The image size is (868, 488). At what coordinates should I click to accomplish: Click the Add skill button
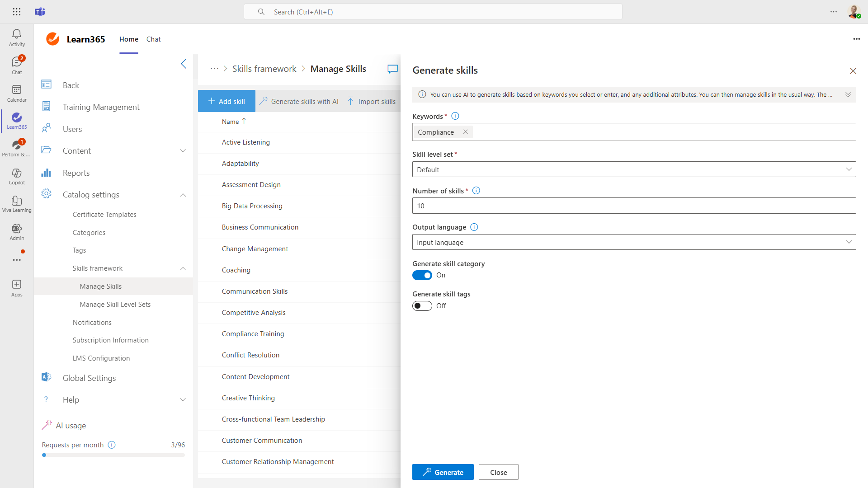226,101
